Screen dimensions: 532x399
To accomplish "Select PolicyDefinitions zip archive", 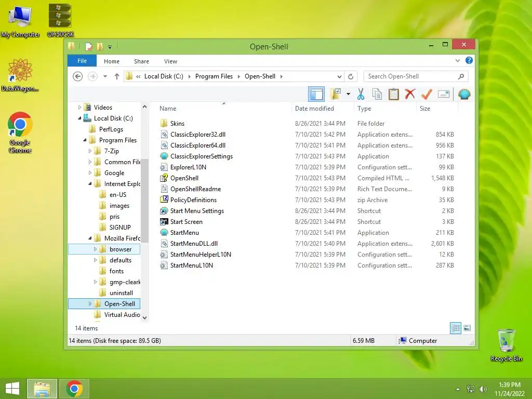I will pyautogui.click(x=193, y=200).
